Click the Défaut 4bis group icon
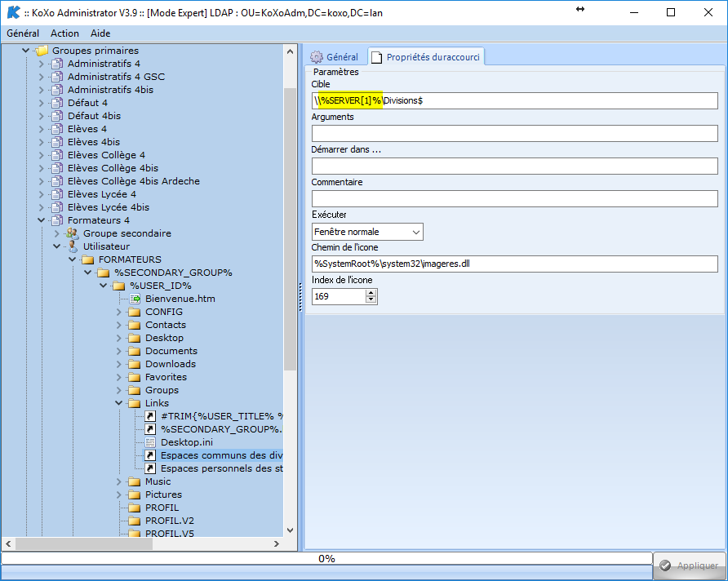This screenshot has width=728, height=581. [57, 116]
